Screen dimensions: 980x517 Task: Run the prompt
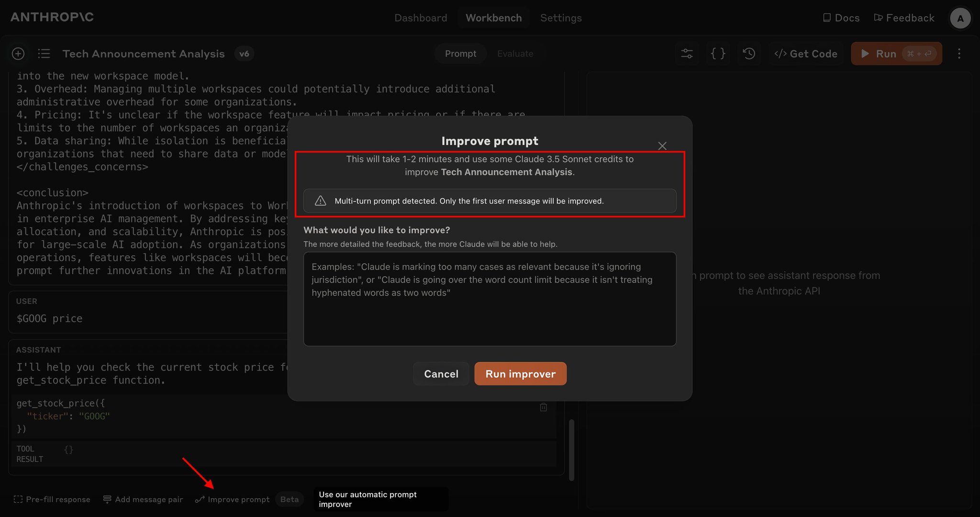[896, 54]
